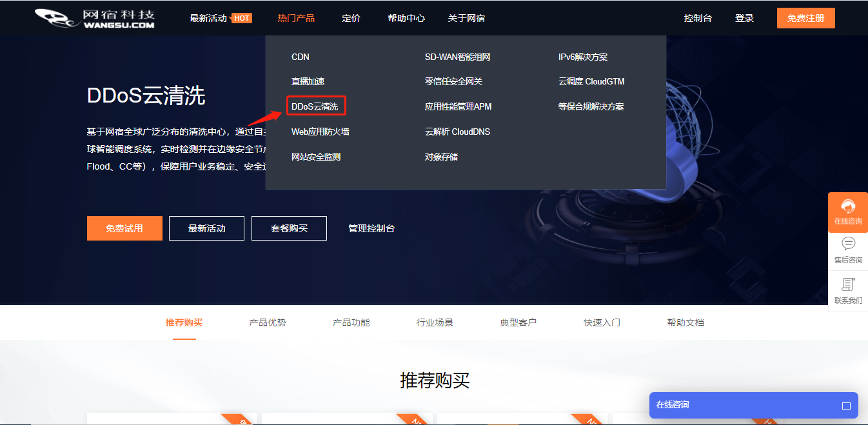Switch to the 帮助文档 tab
The width and height of the screenshot is (868, 425).
coord(686,322)
